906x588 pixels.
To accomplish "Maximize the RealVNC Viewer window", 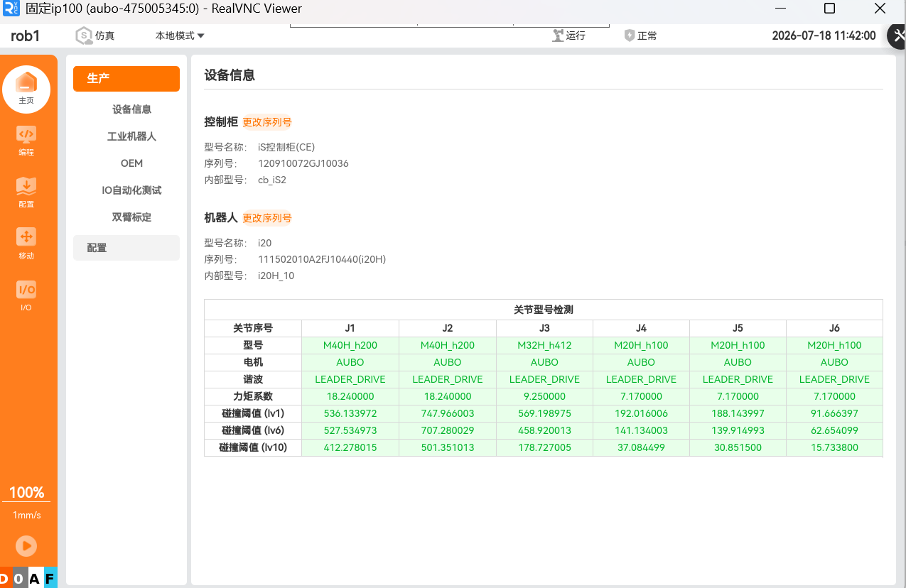I will [x=829, y=9].
